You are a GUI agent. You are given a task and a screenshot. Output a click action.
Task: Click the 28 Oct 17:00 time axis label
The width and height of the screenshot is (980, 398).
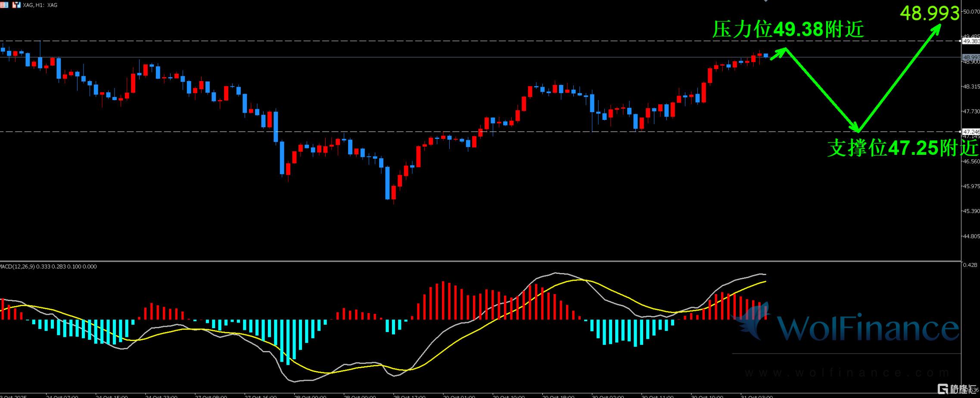tap(409, 396)
